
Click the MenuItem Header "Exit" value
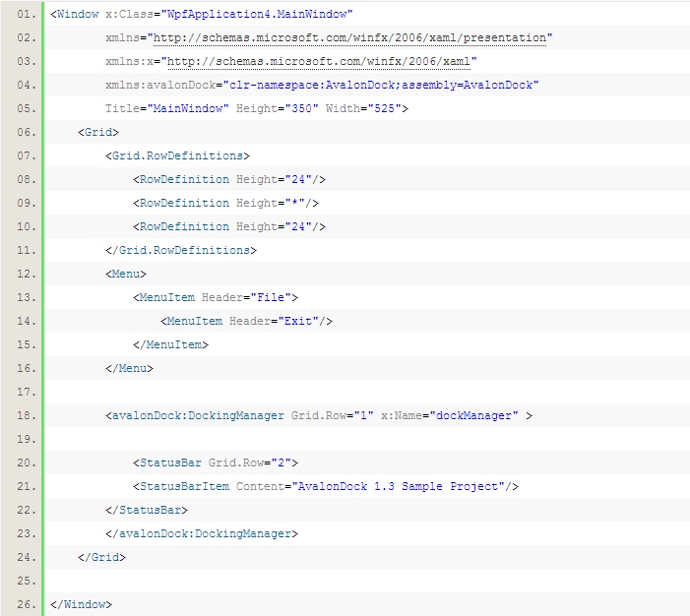pos(298,321)
